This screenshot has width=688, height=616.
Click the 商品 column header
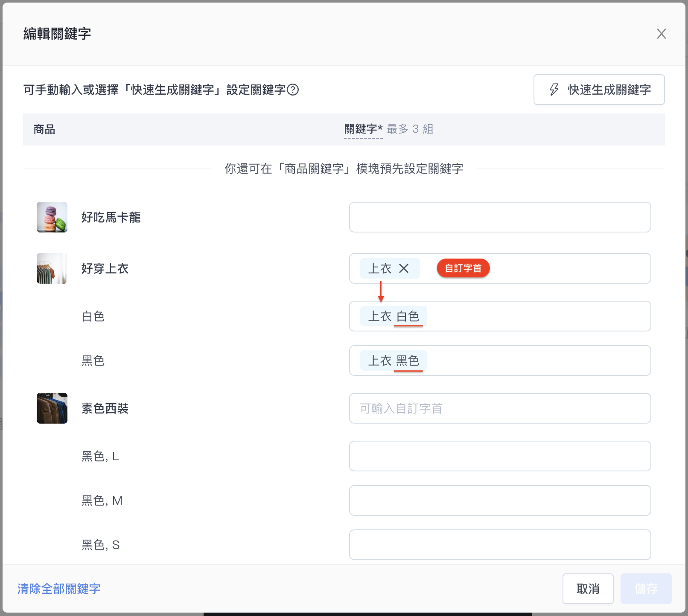(x=44, y=129)
